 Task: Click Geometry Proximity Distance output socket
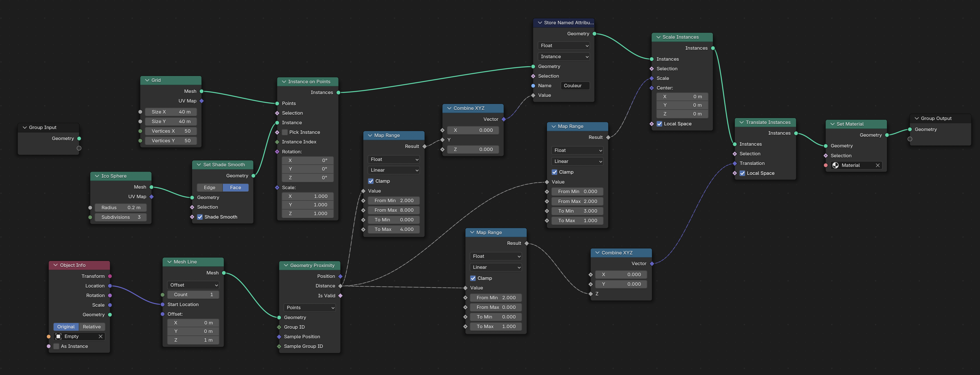[340, 286]
